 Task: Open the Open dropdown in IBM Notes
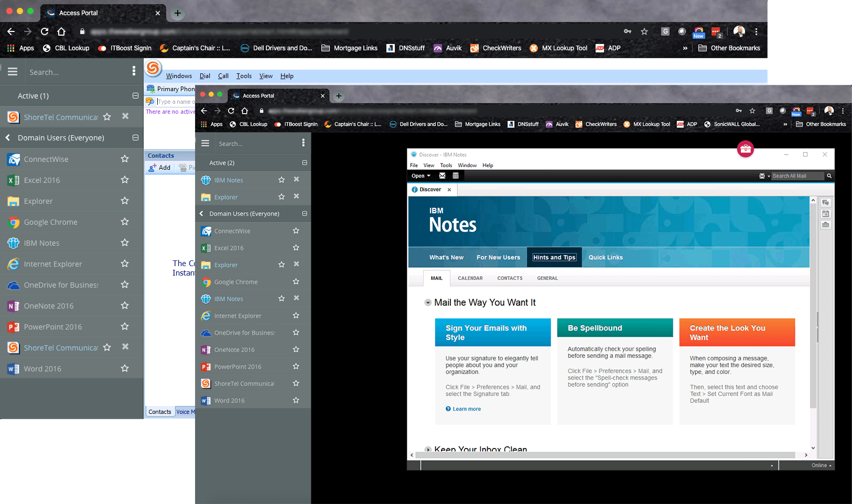[x=421, y=176]
